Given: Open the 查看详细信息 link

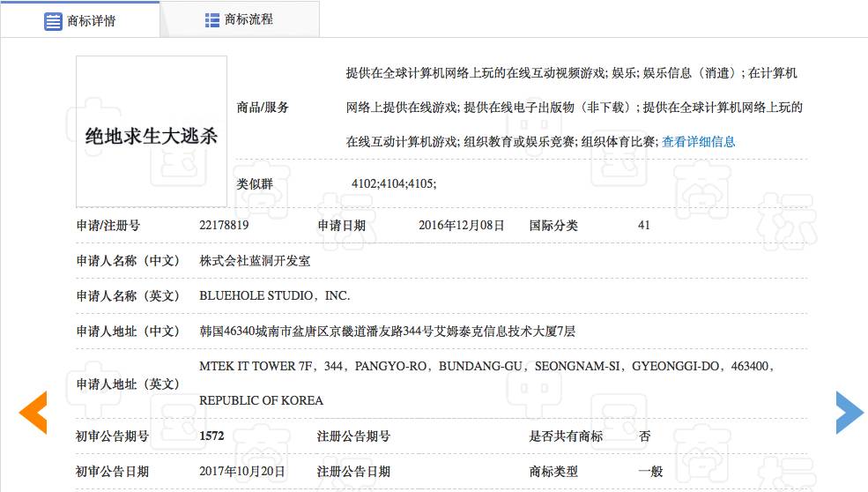Looking at the screenshot, I should pyautogui.click(x=699, y=142).
